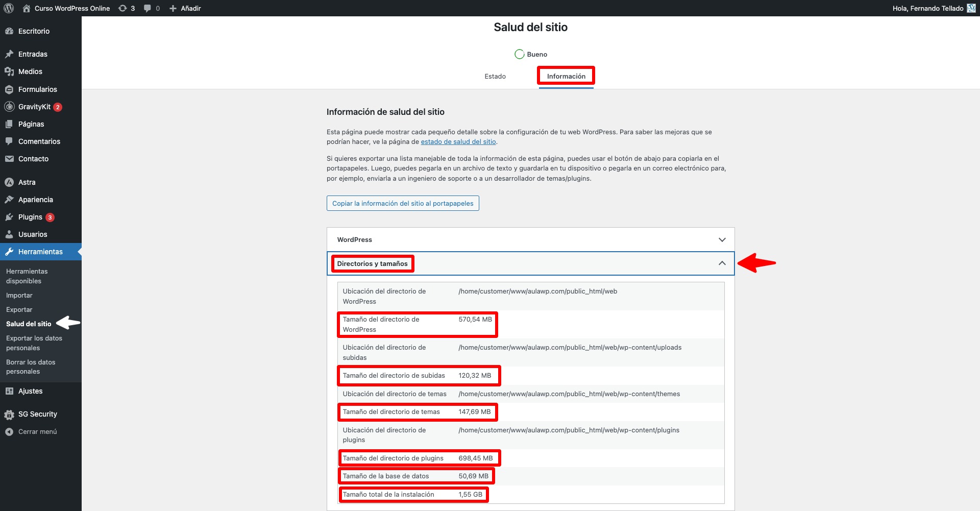Click Hola, Fernando Tellado greeting
The image size is (980, 511).
pos(928,8)
